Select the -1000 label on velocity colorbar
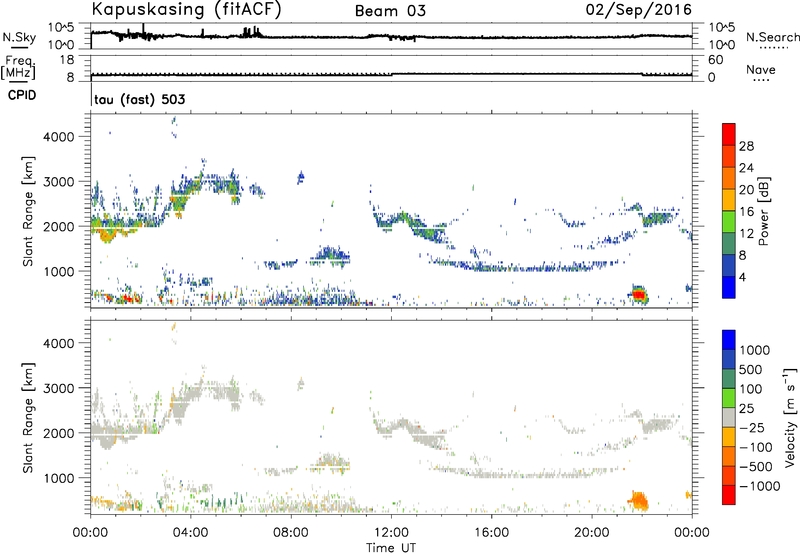The image size is (800, 554). [x=760, y=486]
